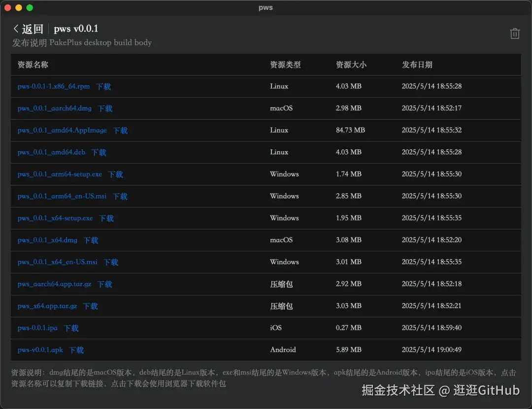Click 返回 to go back
This screenshot has width=532, height=409.
click(33, 29)
